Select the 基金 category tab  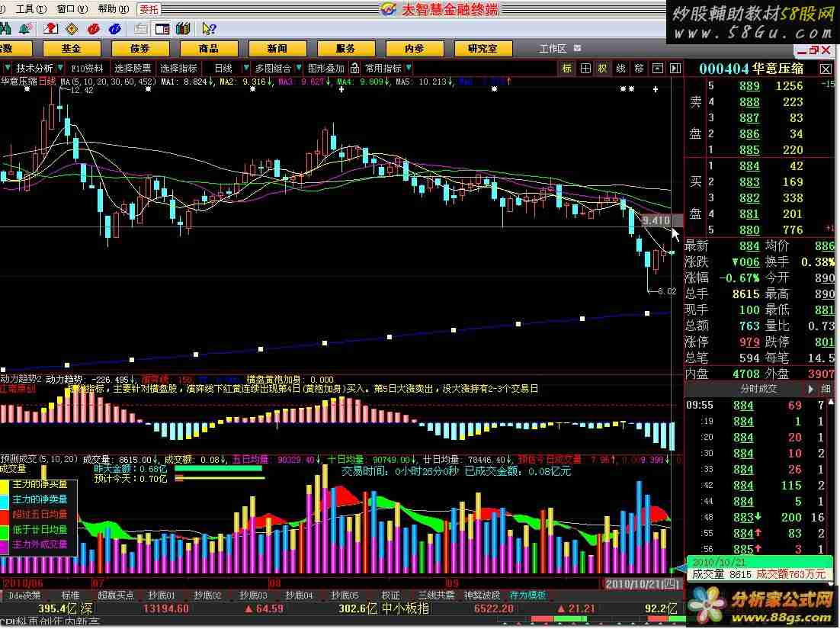pos(71,49)
